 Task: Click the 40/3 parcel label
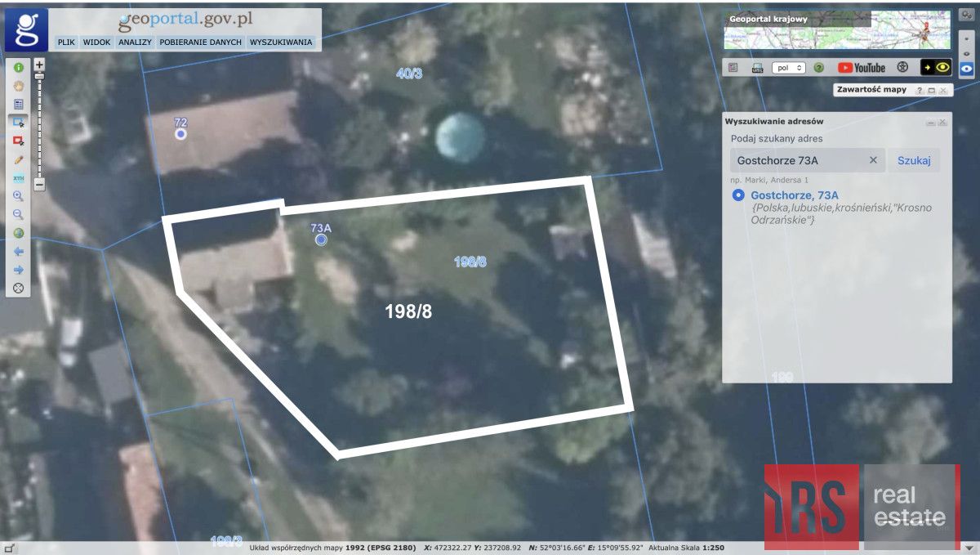coord(409,74)
